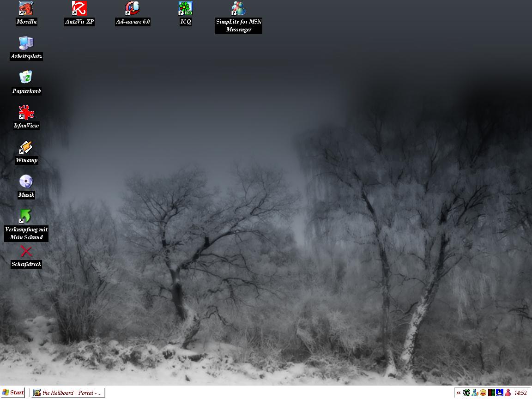Select the AntiVir XP desktop icon

(x=79, y=8)
